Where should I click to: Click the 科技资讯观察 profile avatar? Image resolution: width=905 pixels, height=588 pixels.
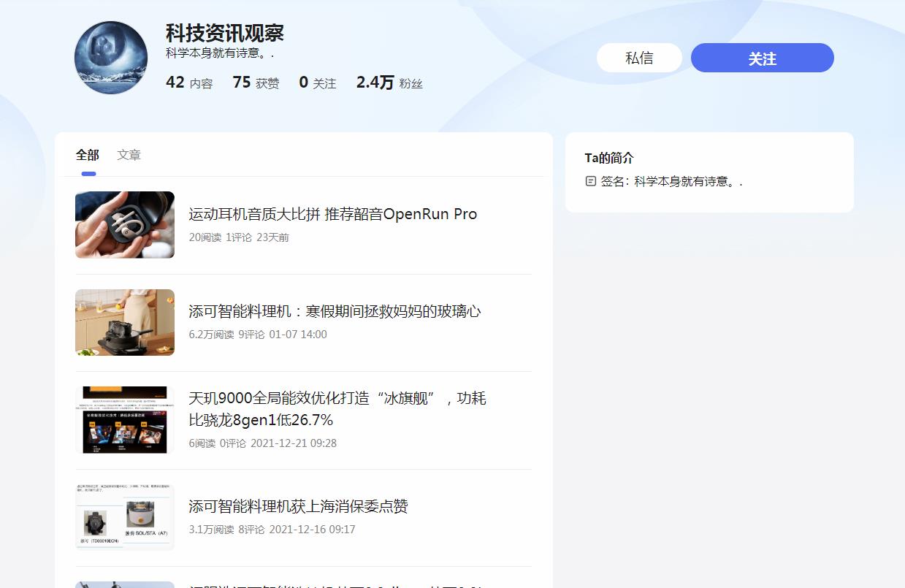coord(111,58)
